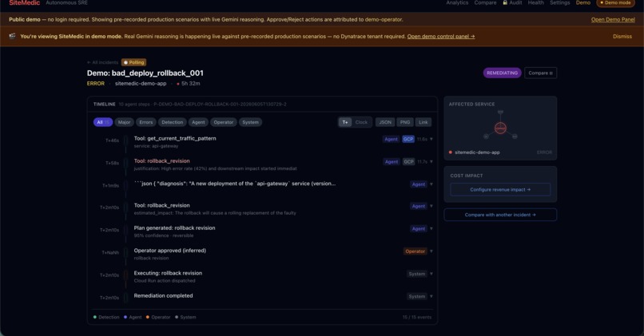Filter timeline by System events
The width and height of the screenshot is (644, 336).
[250, 122]
